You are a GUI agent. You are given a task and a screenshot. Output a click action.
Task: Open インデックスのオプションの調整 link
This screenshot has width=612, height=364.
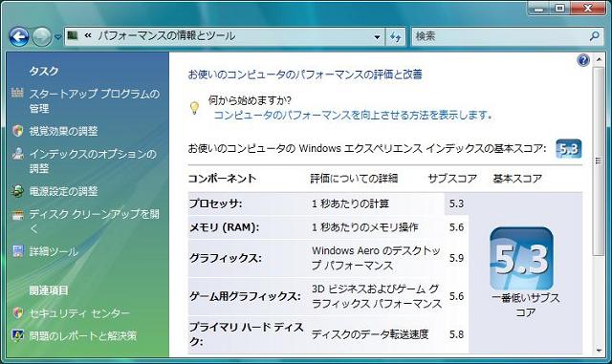coord(93,161)
